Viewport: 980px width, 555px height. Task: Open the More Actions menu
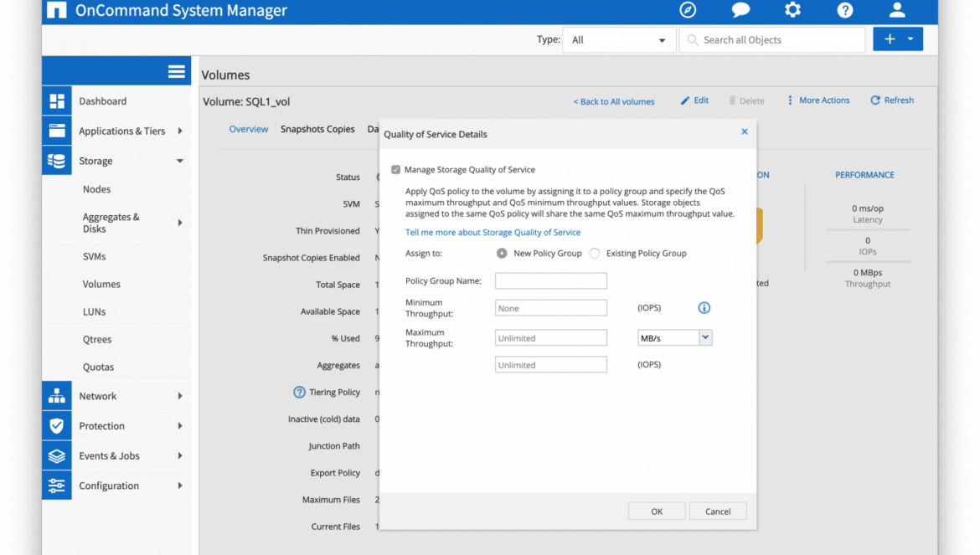818,100
